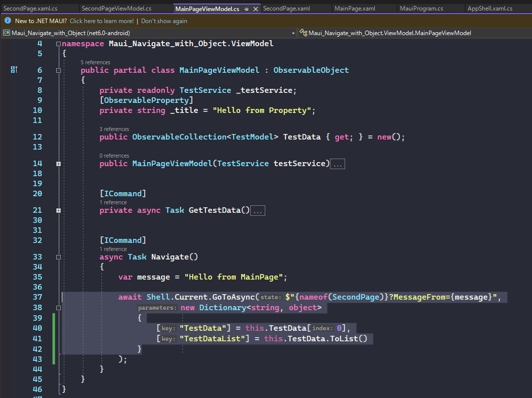The height and width of the screenshot is (398, 532).
Task: Open the '0 references' CodeLens above the constructor
Action: (x=115, y=156)
